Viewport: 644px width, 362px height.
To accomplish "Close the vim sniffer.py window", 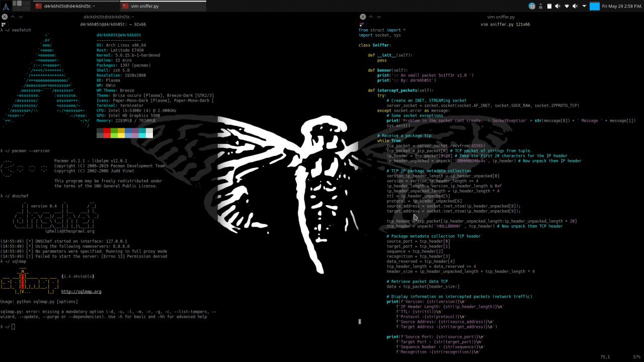I will point(363,17).
